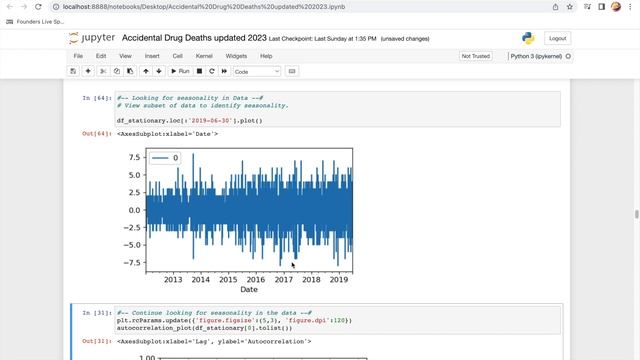Move selected cell down arrow
640x360 pixels.
tap(159, 71)
